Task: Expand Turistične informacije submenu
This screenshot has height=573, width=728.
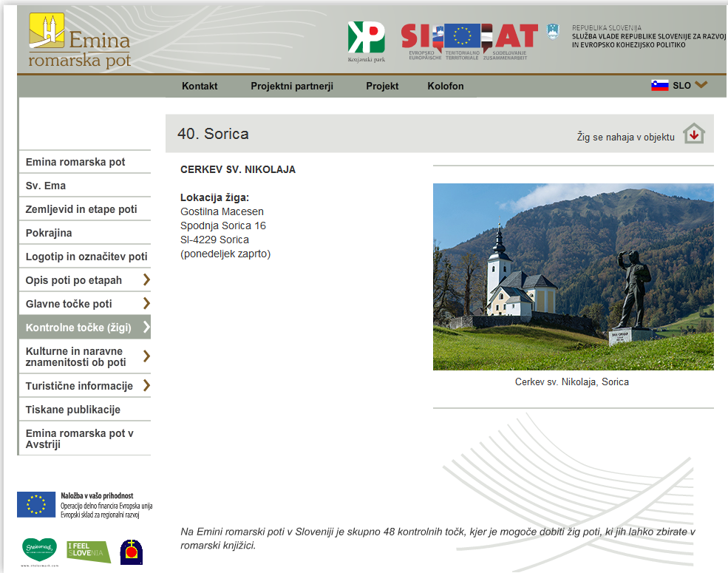Action: 146,386
